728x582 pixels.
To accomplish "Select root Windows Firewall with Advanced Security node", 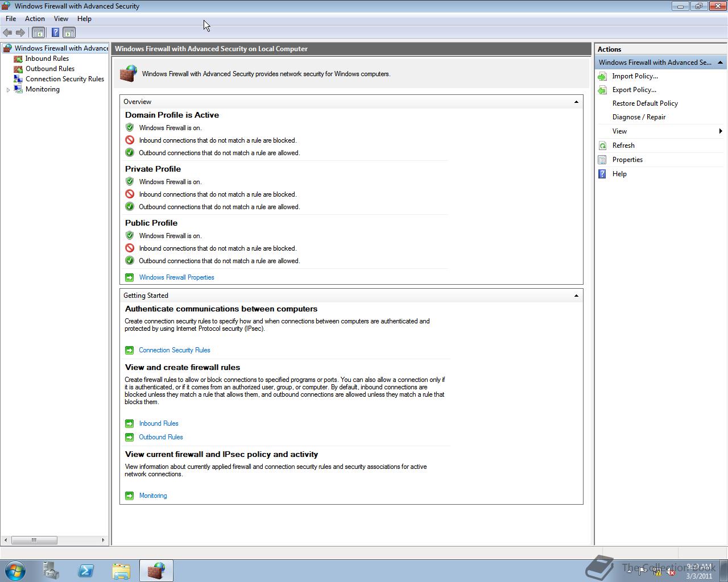I will pyautogui.click(x=61, y=48).
